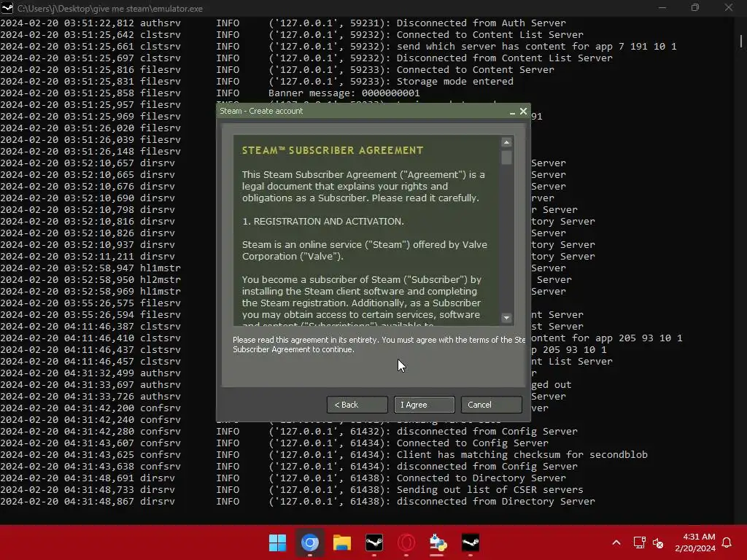The width and height of the screenshot is (747, 560).
Task: Show hidden system tray icons
Action: [x=616, y=542]
